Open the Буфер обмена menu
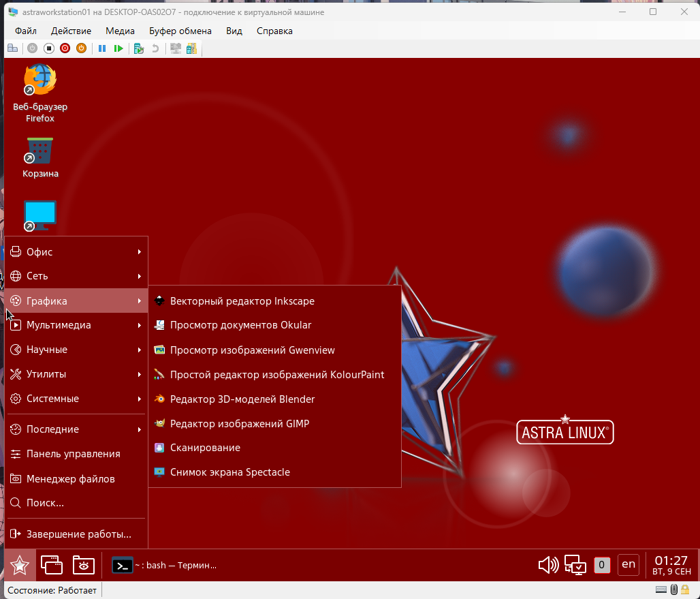 [180, 31]
